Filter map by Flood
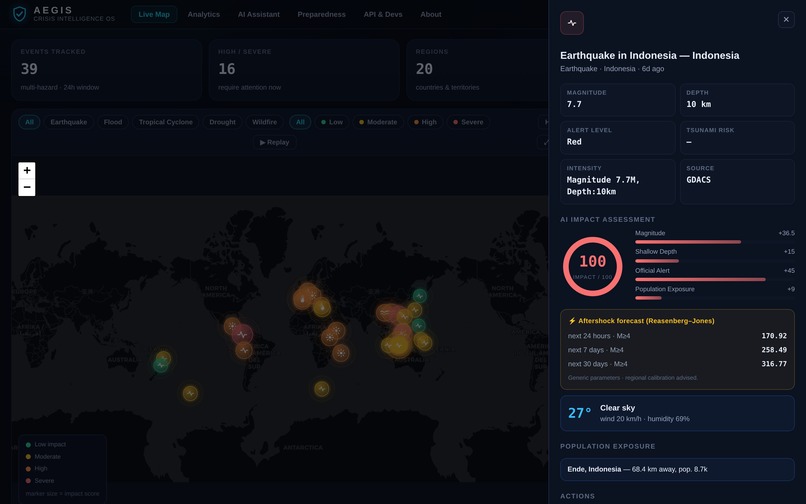The width and height of the screenshot is (806, 504). (x=113, y=122)
